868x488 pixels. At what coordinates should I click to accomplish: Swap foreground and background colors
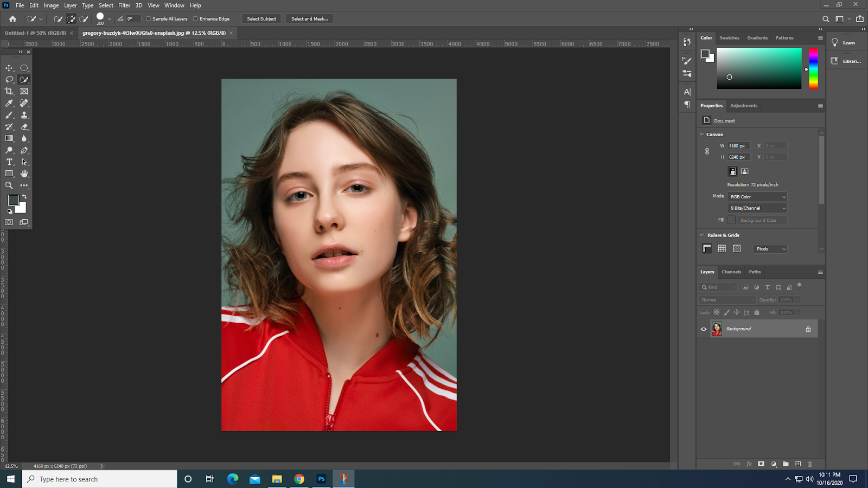(24, 196)
